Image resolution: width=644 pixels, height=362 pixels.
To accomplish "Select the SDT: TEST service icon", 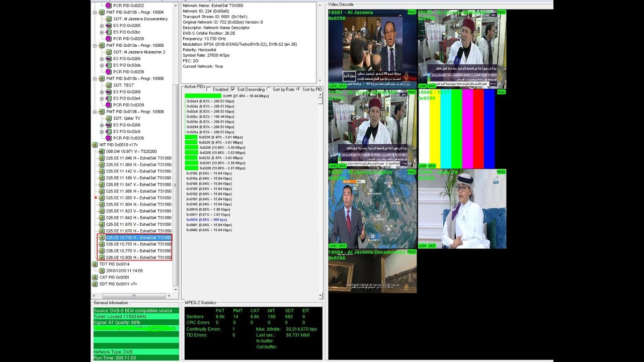I will click(108, 85).
